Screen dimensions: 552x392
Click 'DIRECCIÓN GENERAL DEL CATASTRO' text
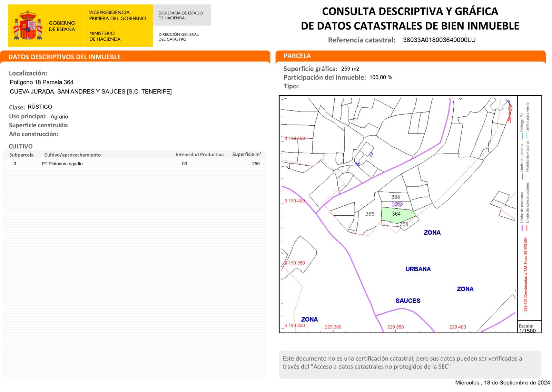pos(178,37)
